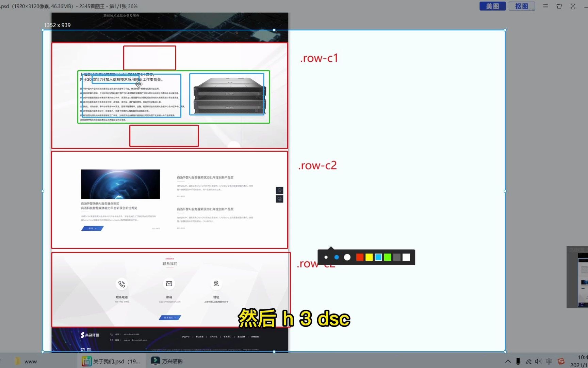The image size is (588, 368).
Task: Click the 1352 x 939 selection size label
Action: pyautogui.click(x=57, y=25)
